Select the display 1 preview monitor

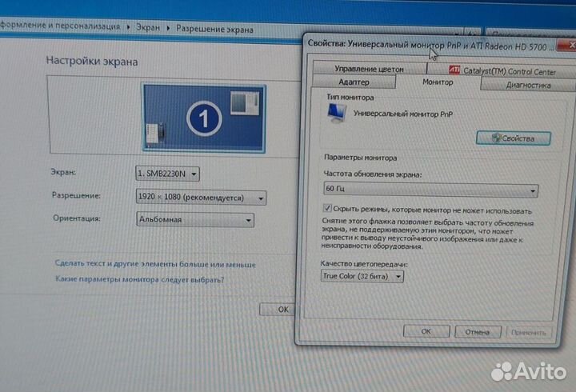tap(203, 118)
